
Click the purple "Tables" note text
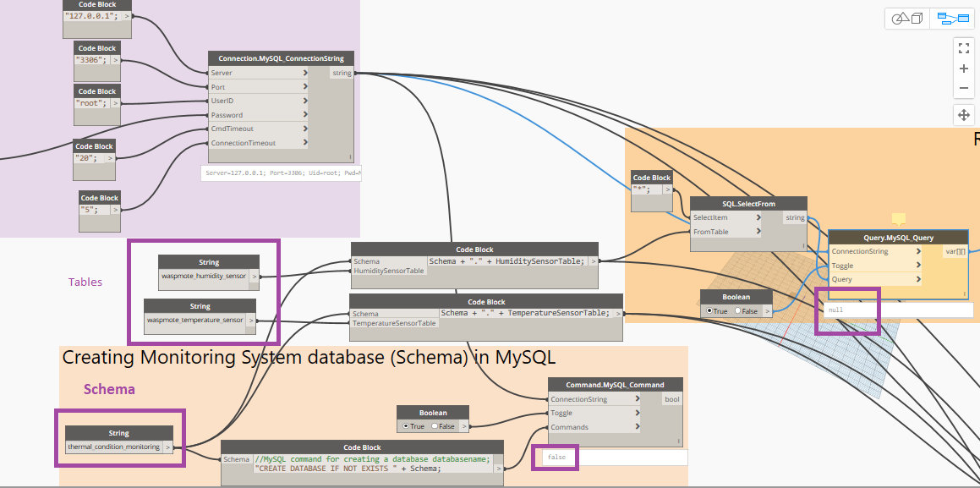point(85,282)
